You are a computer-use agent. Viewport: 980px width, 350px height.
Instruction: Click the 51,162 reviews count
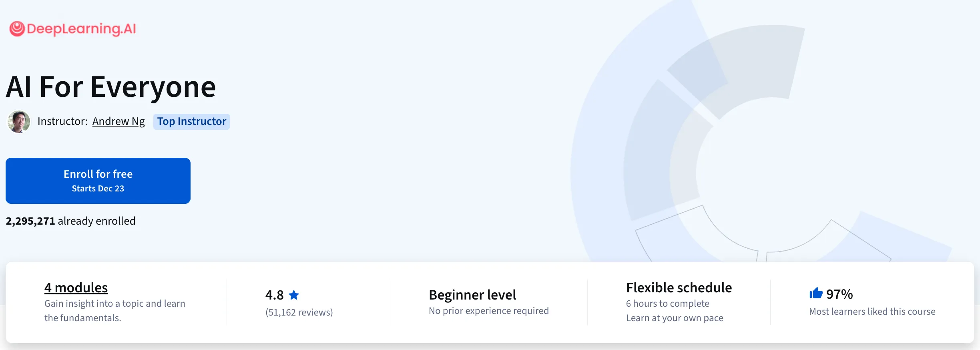click(299, 312)
